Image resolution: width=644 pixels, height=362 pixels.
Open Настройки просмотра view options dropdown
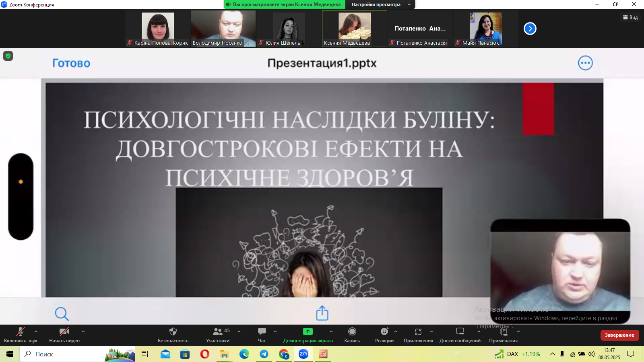[x=380, y=4]
